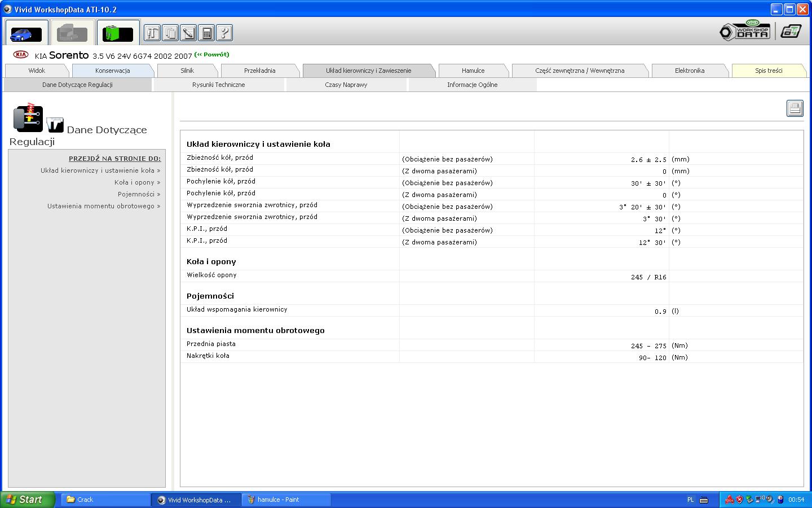Image resolution: width=812 pixels, height=508 pixels.
Task: Select the Układ kierowniczy i Zawieszenie tab
Action: tap(369, 71)
